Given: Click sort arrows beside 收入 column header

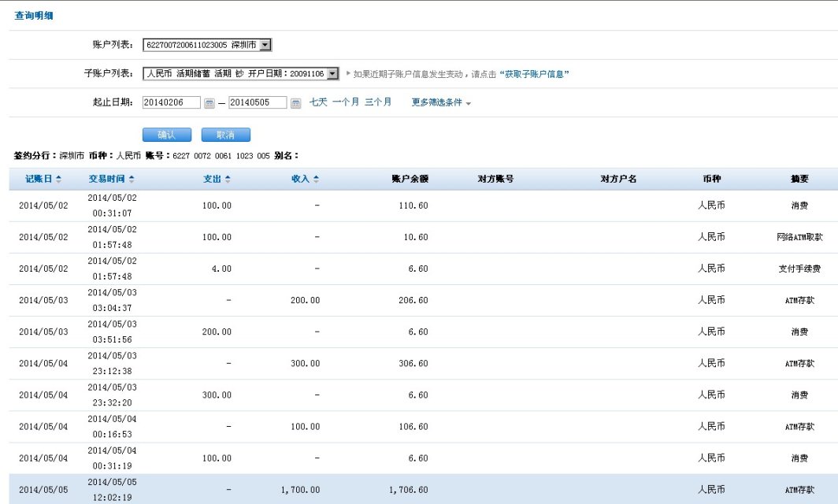Looking at the screenshot, I should click(316, 180).
